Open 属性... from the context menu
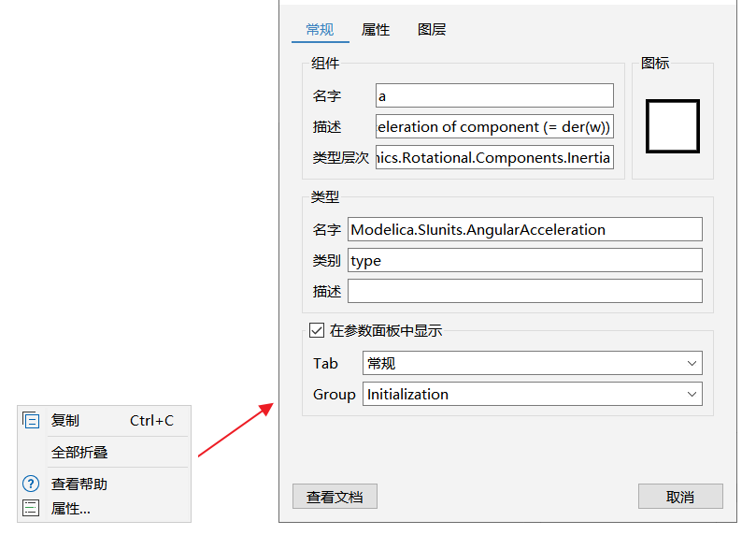The width and height of the screenshot is (756, 535). [x=71, y=509]
